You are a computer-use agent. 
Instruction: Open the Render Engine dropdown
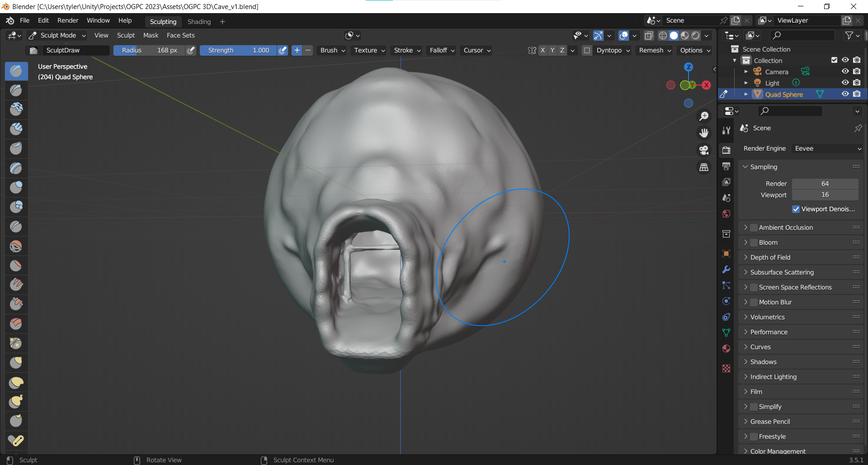(827, 148)
